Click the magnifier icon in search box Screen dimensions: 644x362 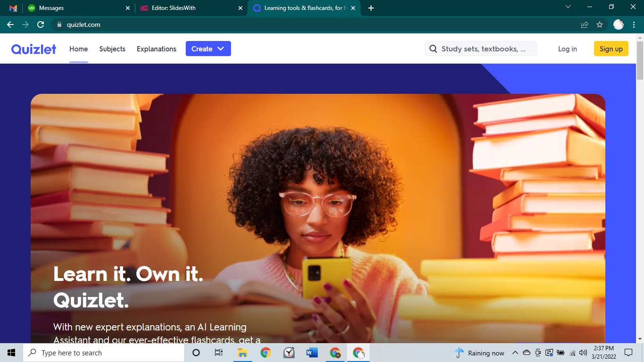click(x=433, y=49)
